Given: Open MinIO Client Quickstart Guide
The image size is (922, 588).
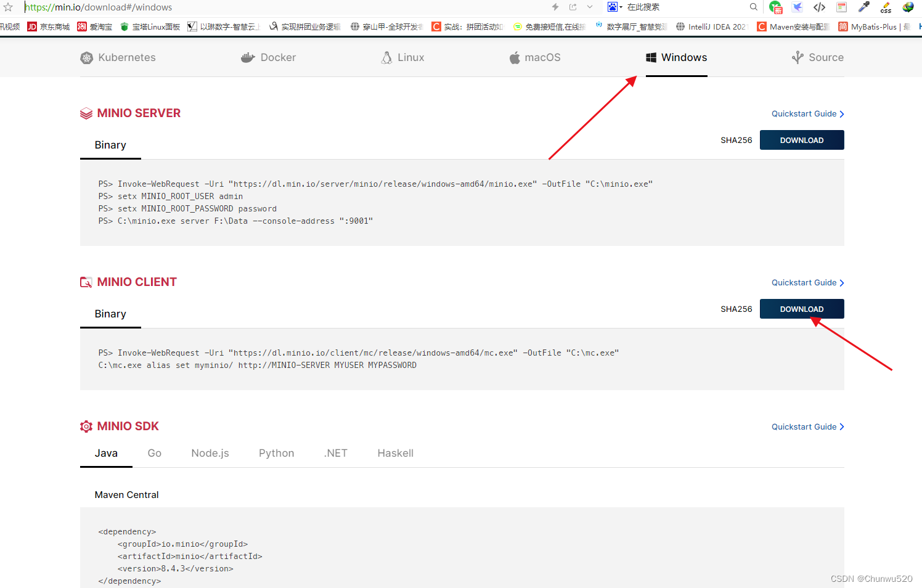Looking at the screenshot, I should coord(808,282).
